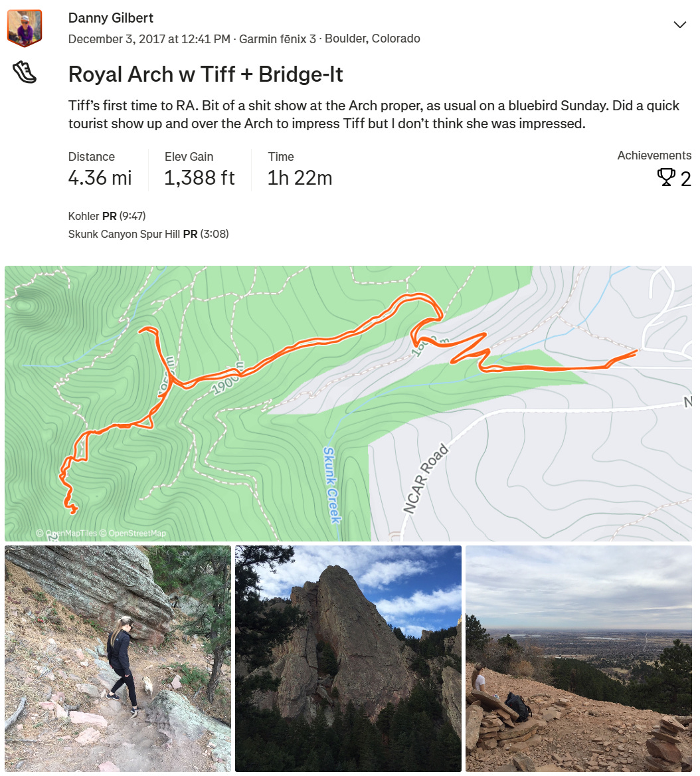Viewport: 700px width, 776px height.
Task: Click Danny Gilbert's profile avatar
Action: 24,28
